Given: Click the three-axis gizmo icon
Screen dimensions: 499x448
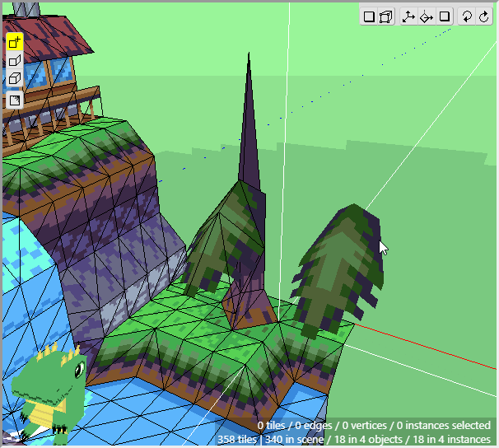Looking at the screenshot, I should (408, 16).
